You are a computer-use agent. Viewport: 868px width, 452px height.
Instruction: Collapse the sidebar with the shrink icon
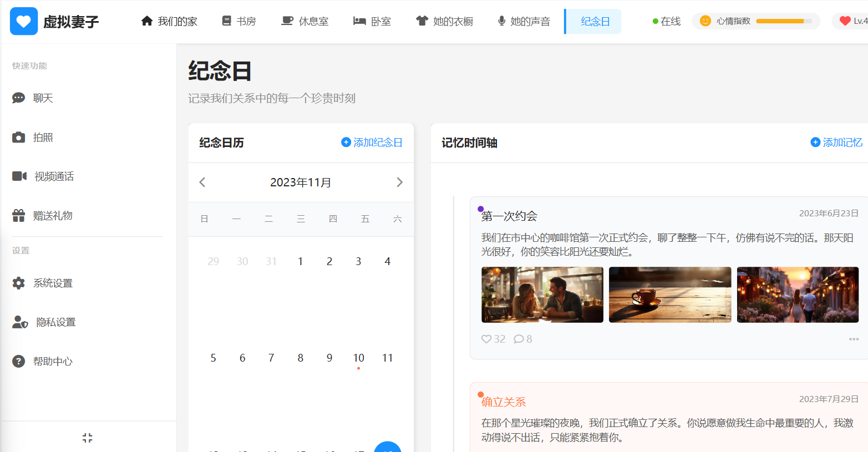point(87,438)
